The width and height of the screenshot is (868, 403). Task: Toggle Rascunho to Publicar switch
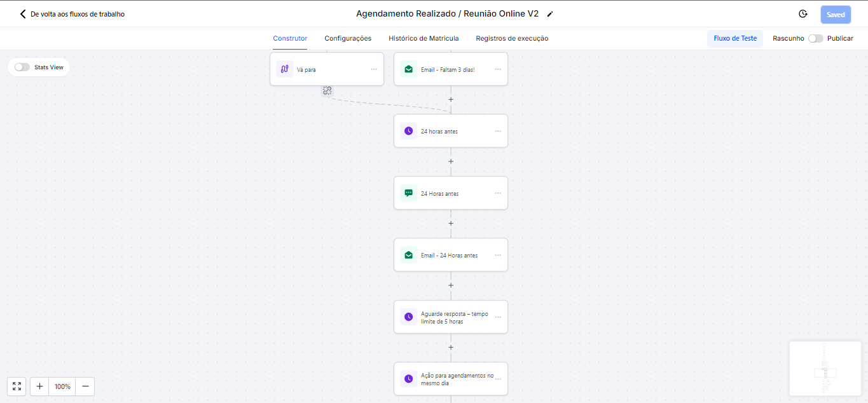pos(815,39)
